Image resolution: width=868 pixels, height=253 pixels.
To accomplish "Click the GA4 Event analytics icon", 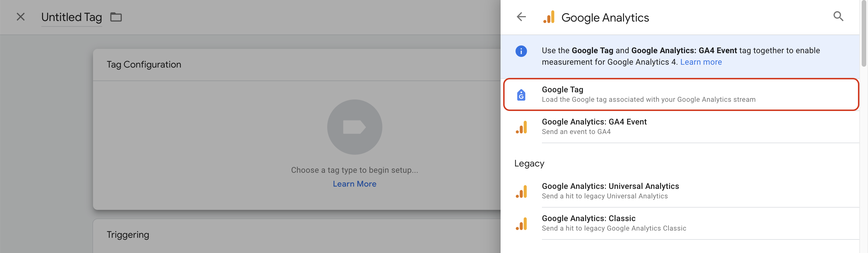I will point(521,127).
